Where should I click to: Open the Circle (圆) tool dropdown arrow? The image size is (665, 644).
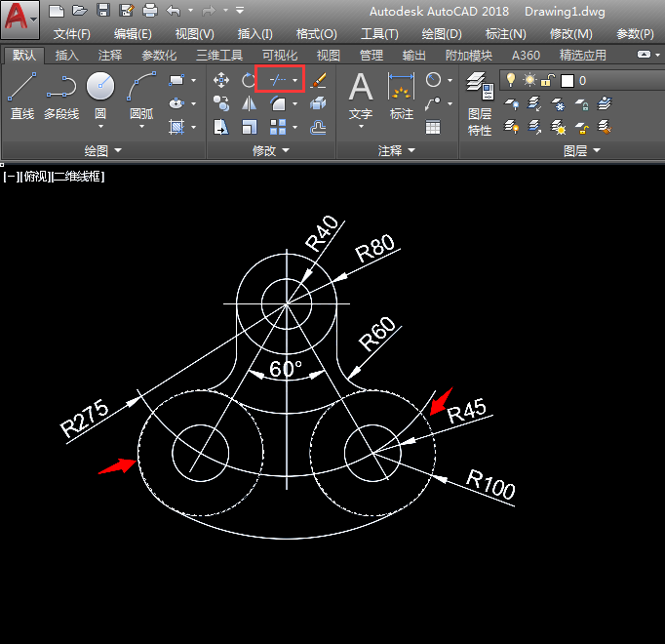[100, 128]
